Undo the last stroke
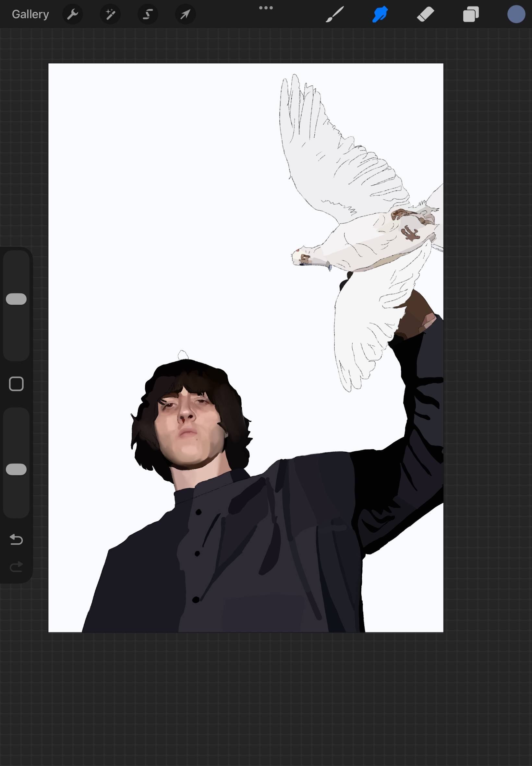Image resolution: width=532 pixels, height=766 pixels. click(16, 539)
